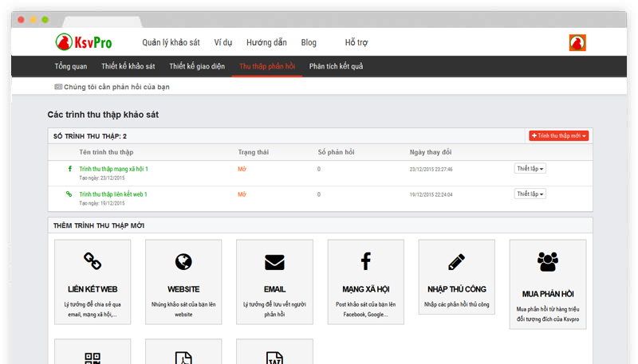Click the Ngày thay đổi column header

tap(431, 152)
